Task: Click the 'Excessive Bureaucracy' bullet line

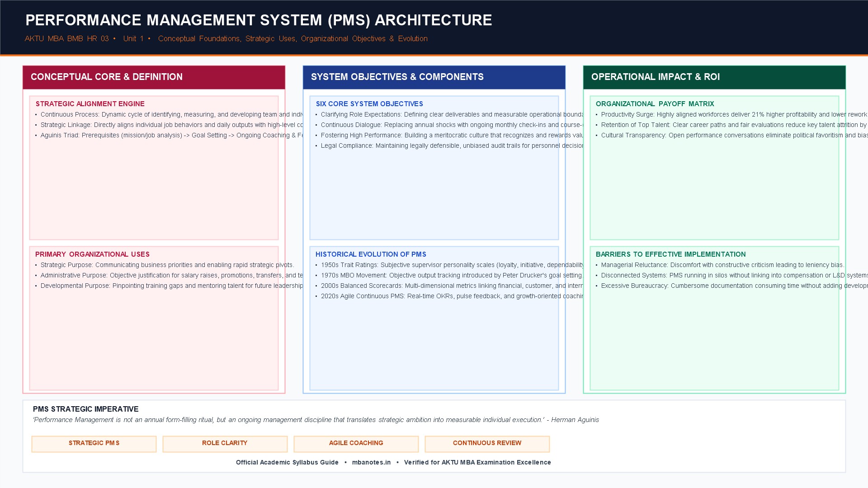Action: click(x=731, y=286)
